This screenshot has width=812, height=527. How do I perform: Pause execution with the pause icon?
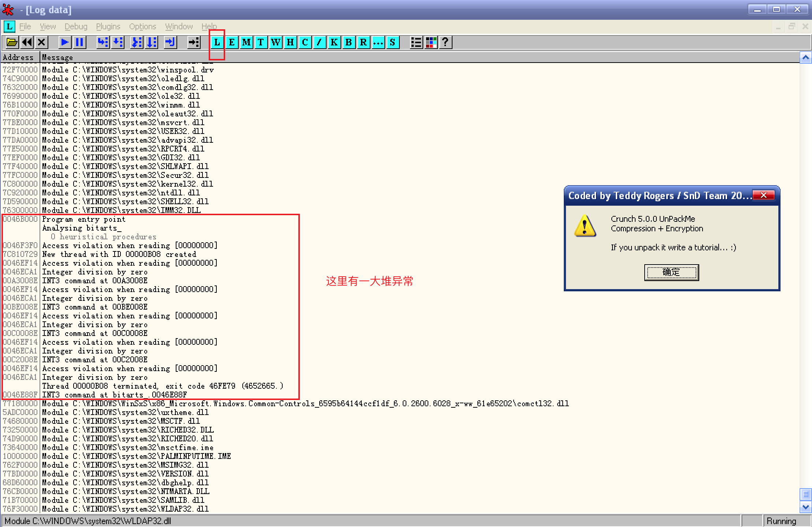(x=79, y=42)
